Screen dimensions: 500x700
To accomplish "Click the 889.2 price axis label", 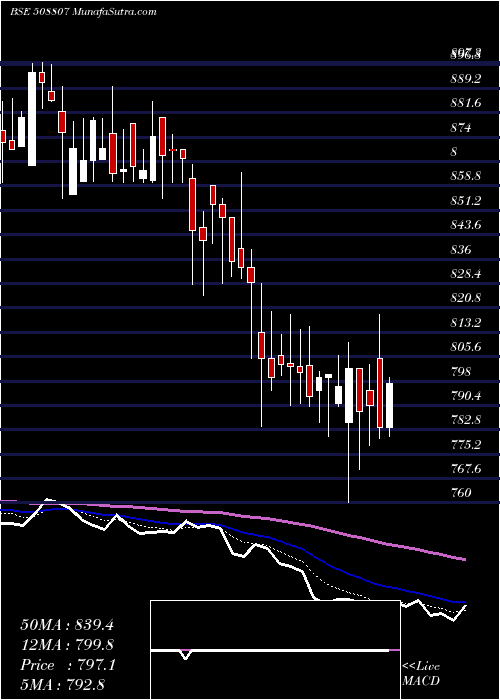I will 466,79.
